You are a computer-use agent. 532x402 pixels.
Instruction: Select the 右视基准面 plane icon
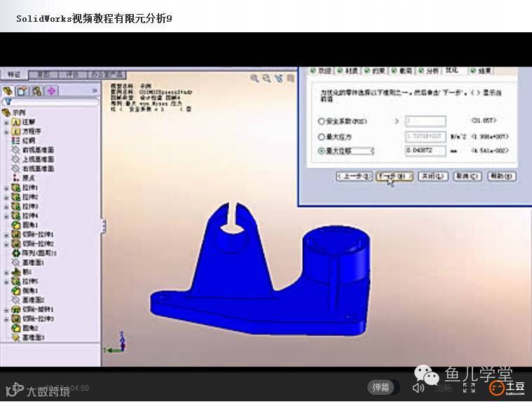(x=15, y=168)
